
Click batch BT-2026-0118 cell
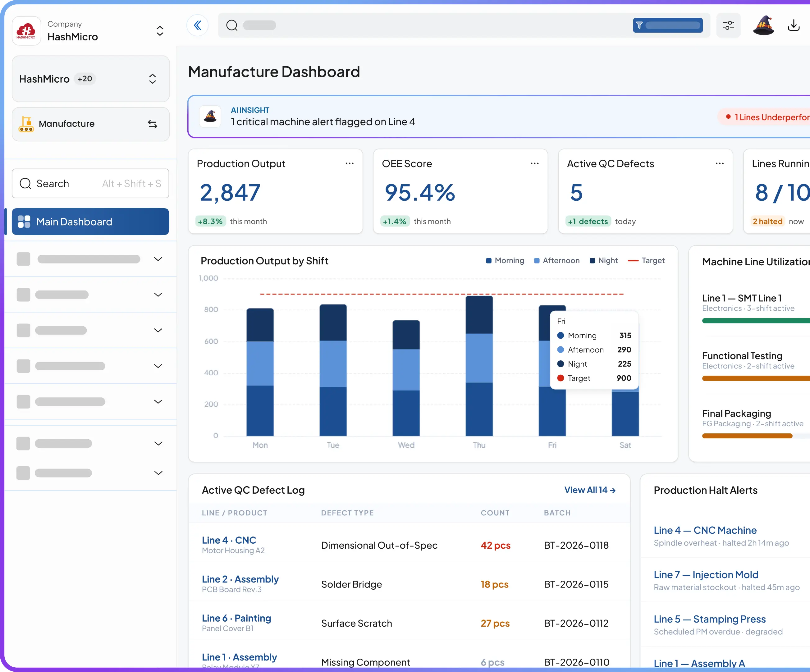point(576,545)
